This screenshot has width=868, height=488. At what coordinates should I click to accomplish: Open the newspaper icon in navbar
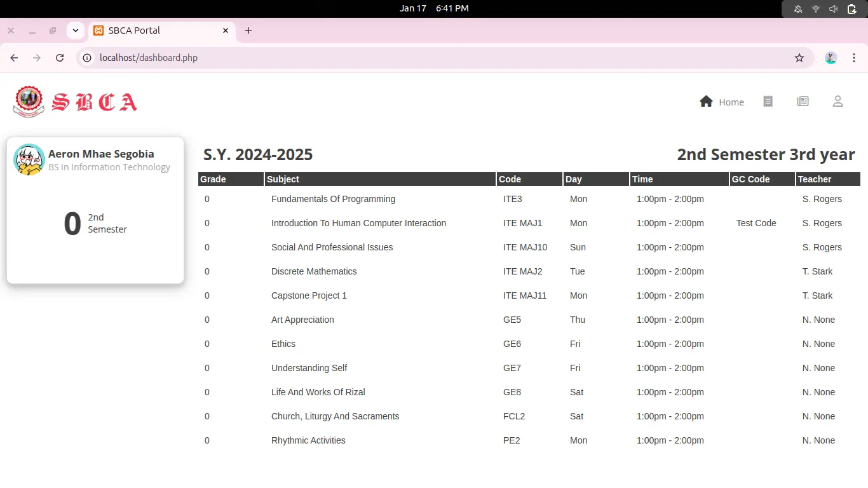point(803,102)
